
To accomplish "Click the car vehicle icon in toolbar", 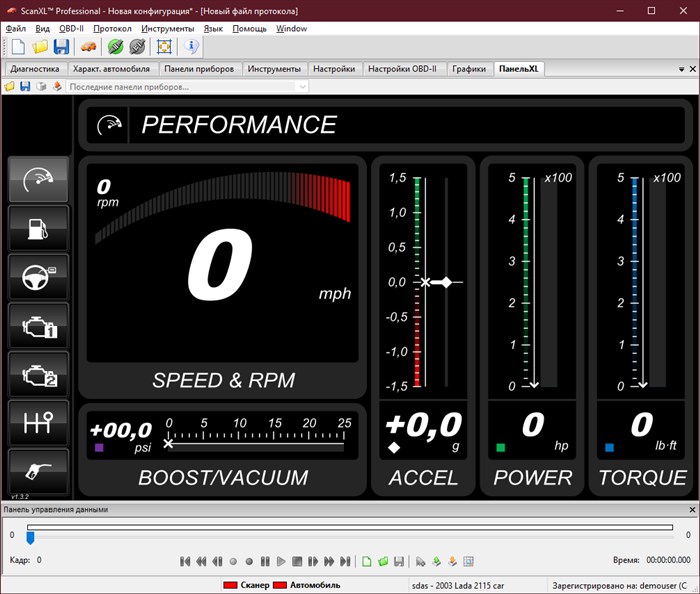I will click(88, 47).
